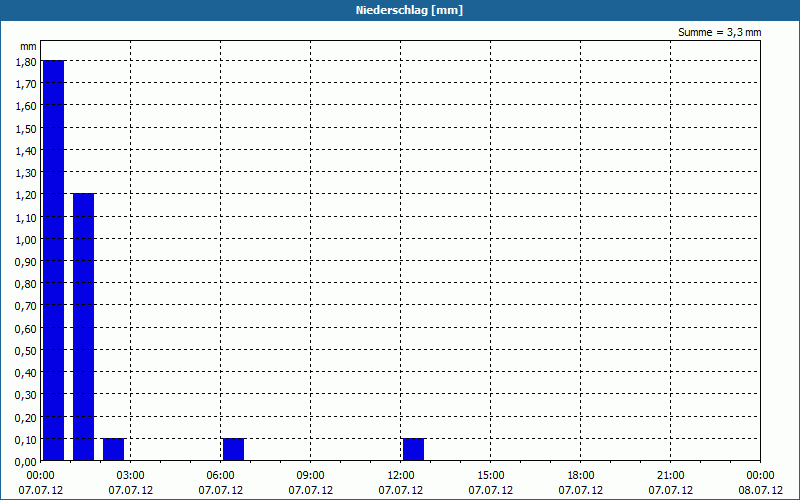This screenshot has width=800, height=500.
Task: Click the 08.07.12 date label
Action: click(x=760, y=490)
